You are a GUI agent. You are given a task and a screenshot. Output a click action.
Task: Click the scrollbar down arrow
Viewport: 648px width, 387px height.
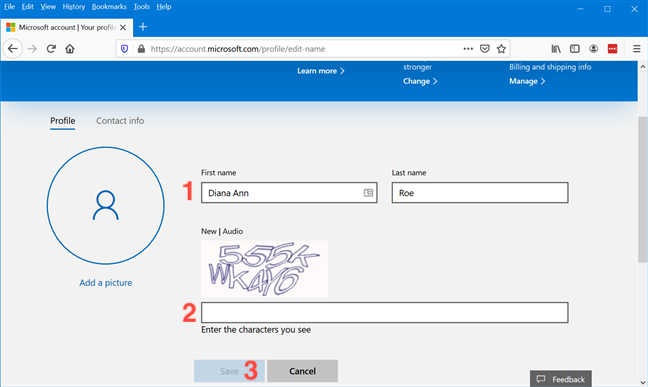point(643,382)
